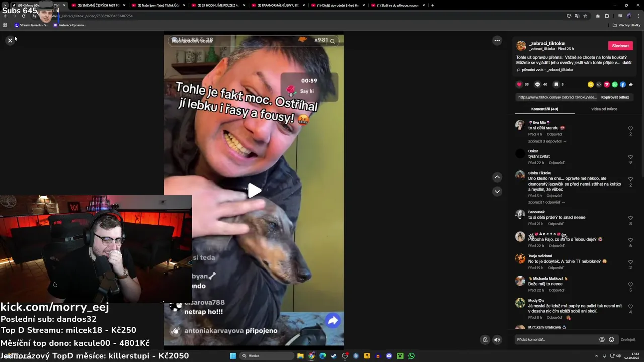
Task: Like Oskar's comment
Action: [x=630, y=157]
